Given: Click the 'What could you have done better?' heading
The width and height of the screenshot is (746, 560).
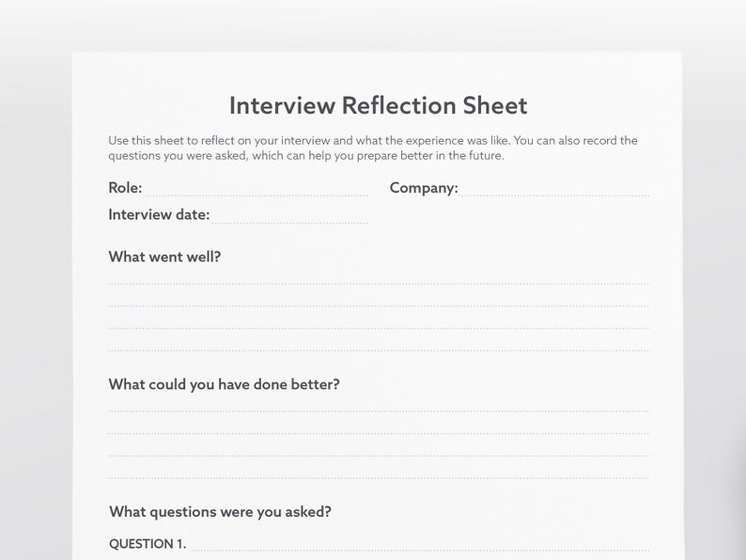Looking at the screenshot, I should point(225,384).
